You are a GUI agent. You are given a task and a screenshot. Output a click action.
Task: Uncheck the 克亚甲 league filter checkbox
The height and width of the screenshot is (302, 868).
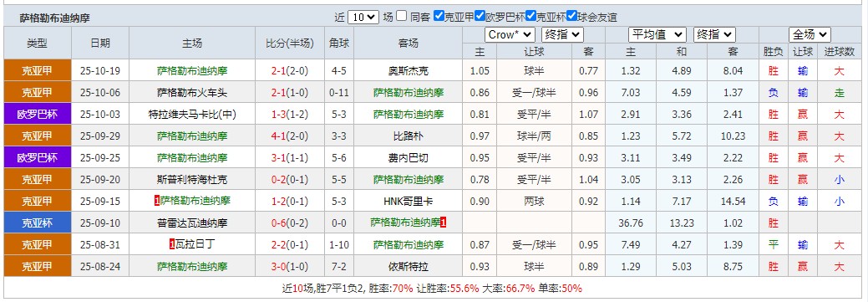click(439, 16)
